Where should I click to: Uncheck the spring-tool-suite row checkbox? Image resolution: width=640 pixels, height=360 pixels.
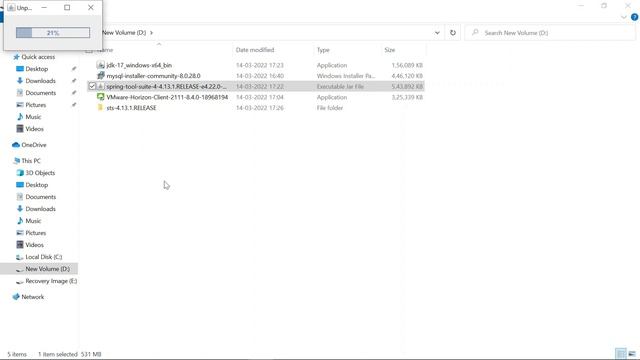click(92, 86)
